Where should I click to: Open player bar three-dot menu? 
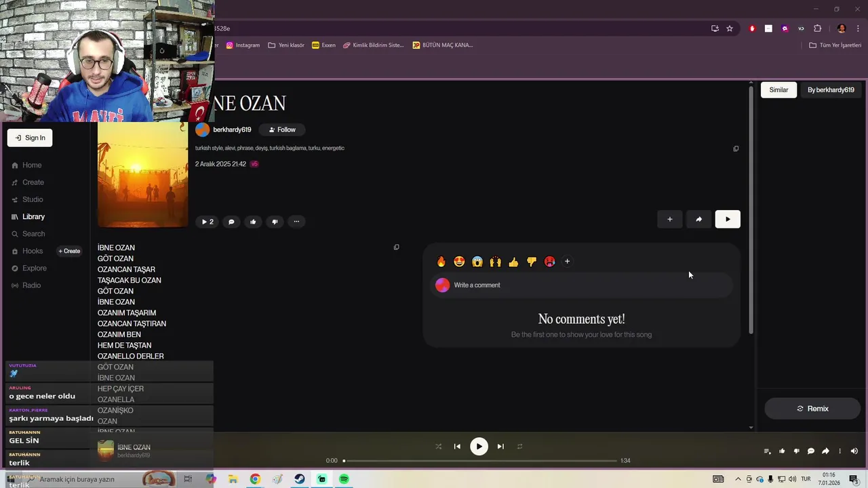coord(840,451)
